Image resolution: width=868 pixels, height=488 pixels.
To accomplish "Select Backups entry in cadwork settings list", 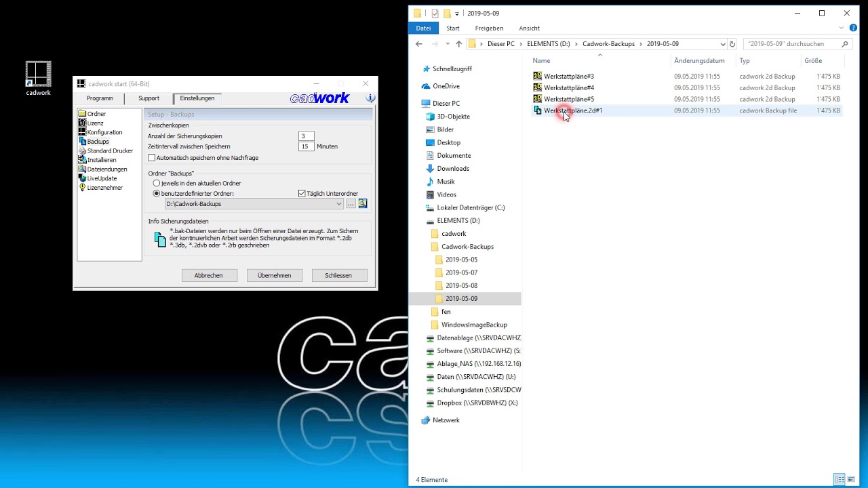I will tap(94, 142).
